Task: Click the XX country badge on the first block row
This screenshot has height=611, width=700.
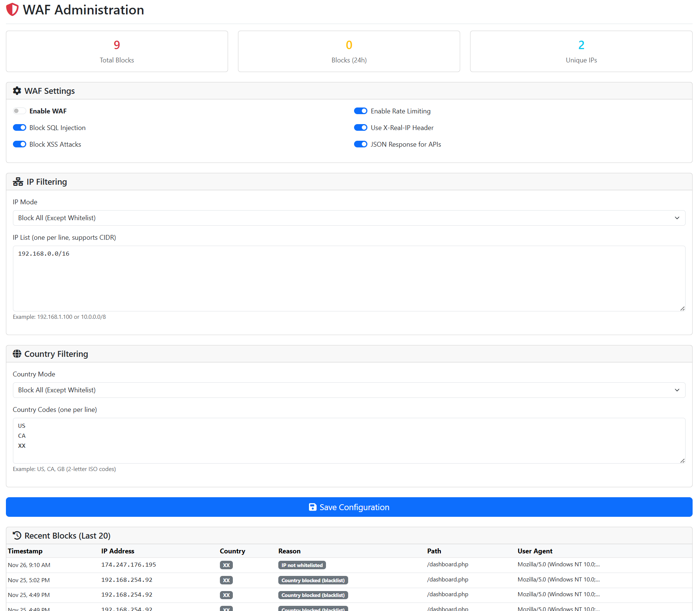Action: [x=226, y=565]
